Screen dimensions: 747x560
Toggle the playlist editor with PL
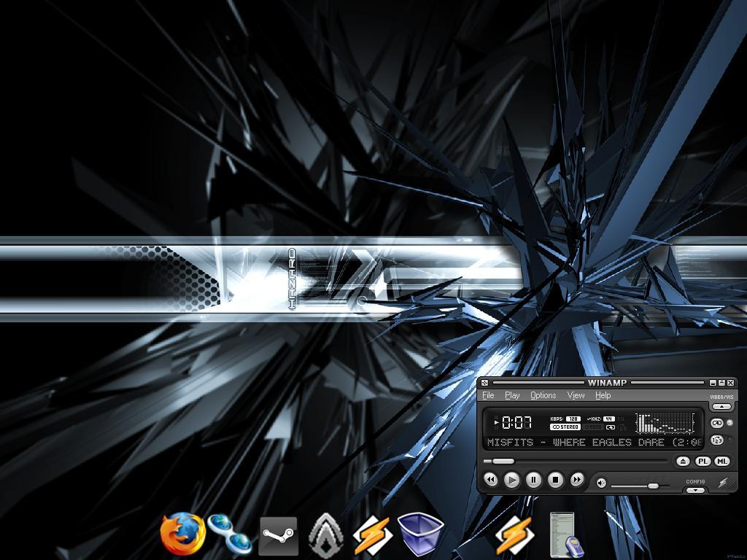tap(703, 461)
